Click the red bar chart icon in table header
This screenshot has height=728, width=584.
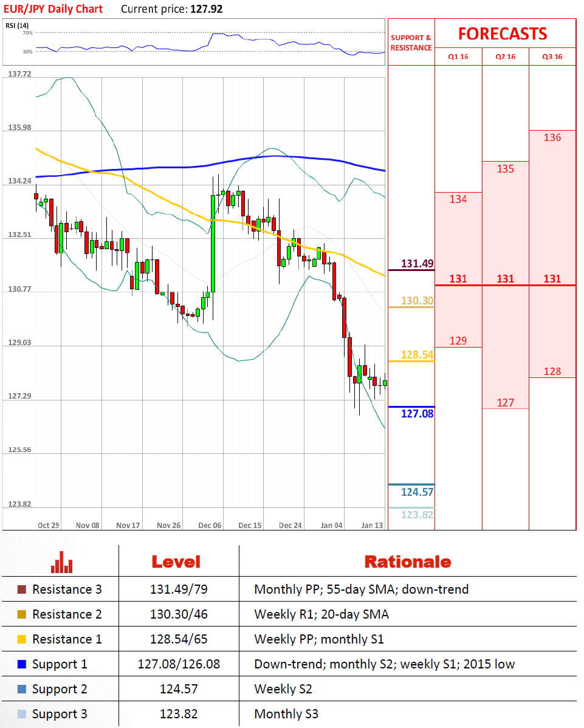click(x=62, y=561)
